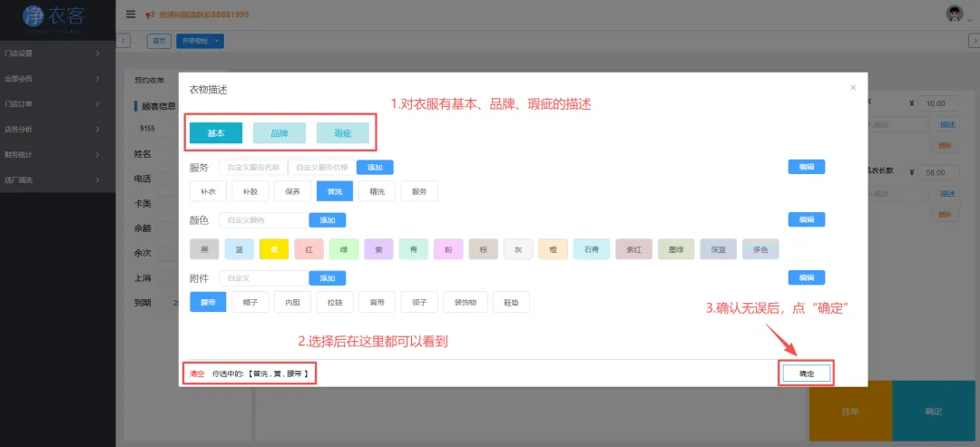This screenshot has width=980, height=447.
Task: Focus the 自定义颜色 input field
Action: 264,219
